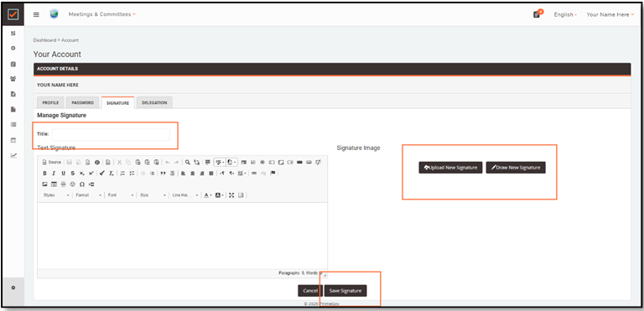The image size is (644, 311).
Task: Open the Templates icon in editor toolbar
Action: (x=107, y=163)
